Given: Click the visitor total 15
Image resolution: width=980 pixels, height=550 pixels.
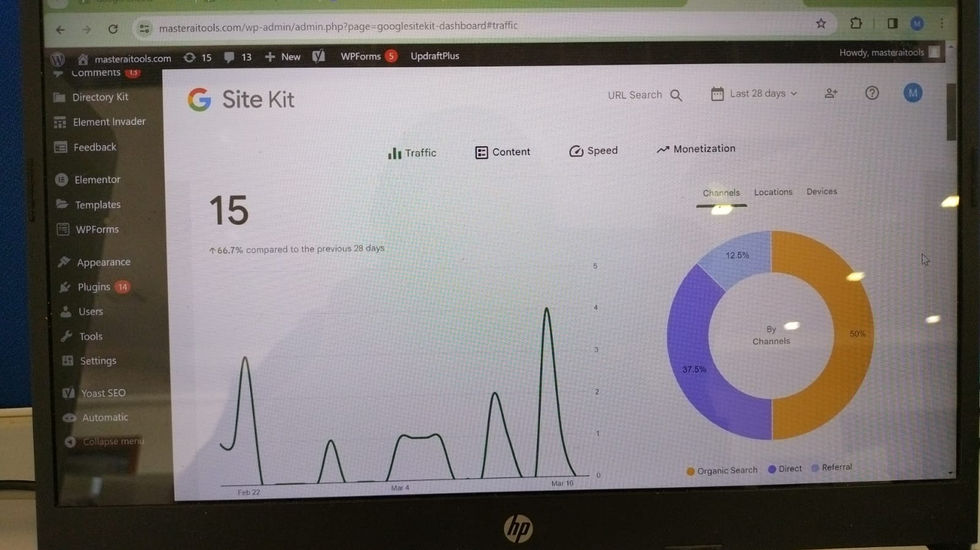Looking at the screenshot, I should pyautogui.click(x=229, y=210).
